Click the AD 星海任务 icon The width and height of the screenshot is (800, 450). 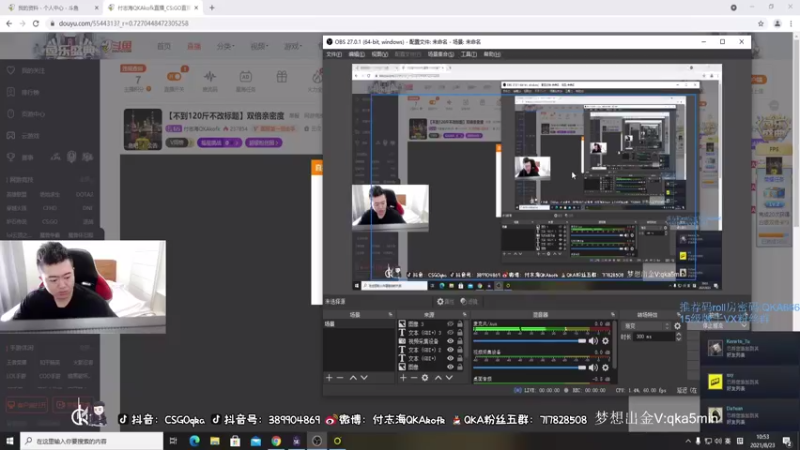pyautogui.click(x=245, y=77)
